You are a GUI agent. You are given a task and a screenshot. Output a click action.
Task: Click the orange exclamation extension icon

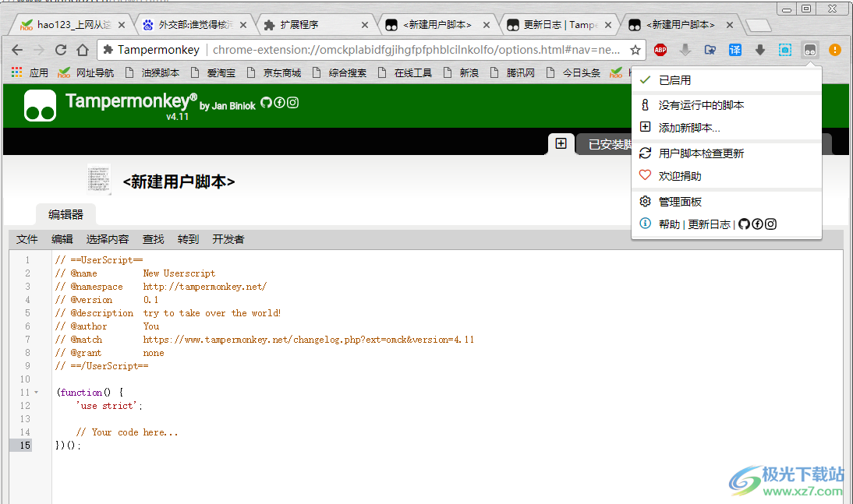click(x=835, y=50)
